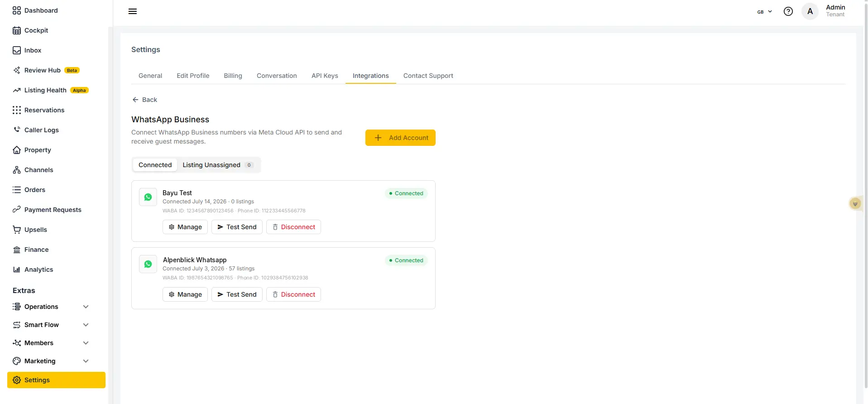The image size is (868, 404).
Task: Switch to the Edit Profile tab
Action: click(x=193, y=76)
